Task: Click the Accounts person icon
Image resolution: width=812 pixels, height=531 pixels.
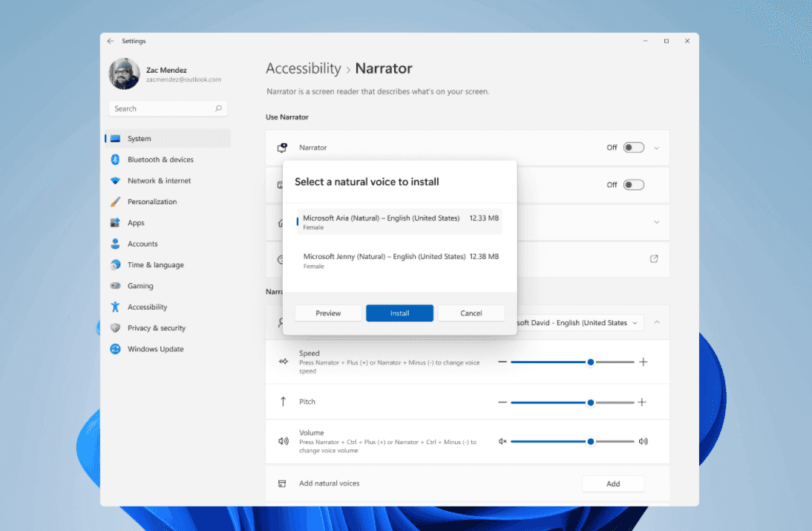Action: (x=116, y=244)
